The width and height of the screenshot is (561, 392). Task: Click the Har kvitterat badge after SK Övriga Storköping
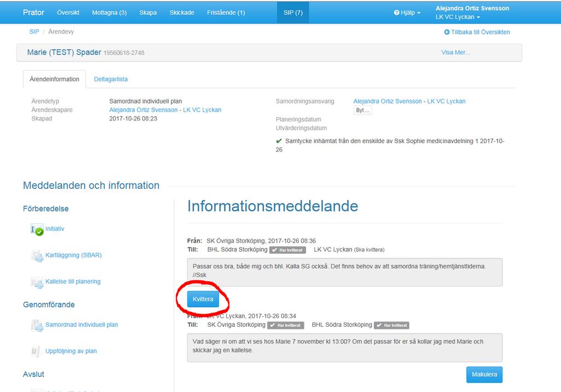pos(285,325)
